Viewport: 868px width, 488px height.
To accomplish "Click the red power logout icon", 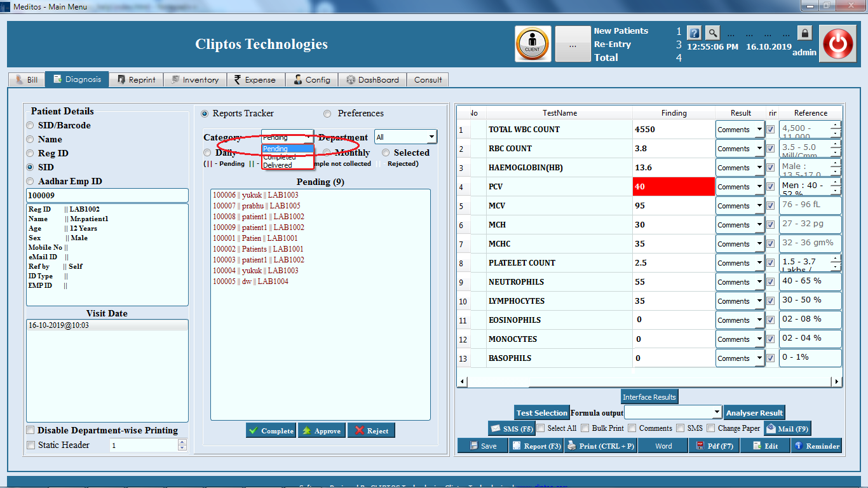I will pyautogui.click(x=837, y=44).
